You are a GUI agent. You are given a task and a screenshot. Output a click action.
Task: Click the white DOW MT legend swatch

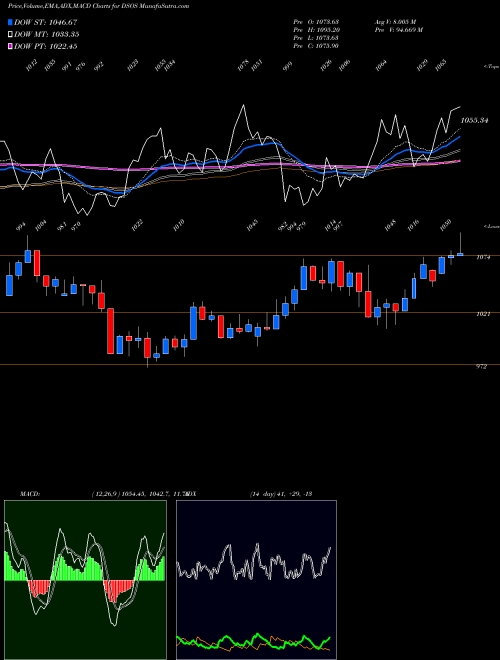point(11,34)
